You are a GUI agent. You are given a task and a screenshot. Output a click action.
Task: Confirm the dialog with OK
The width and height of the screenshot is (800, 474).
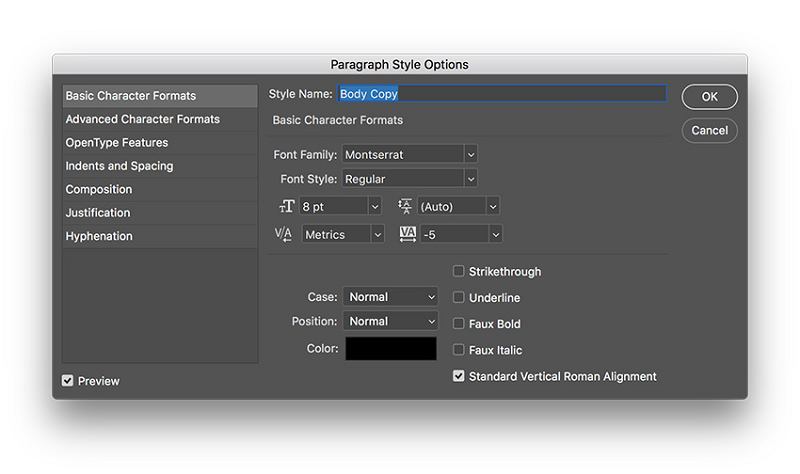[x=709, y=97]
